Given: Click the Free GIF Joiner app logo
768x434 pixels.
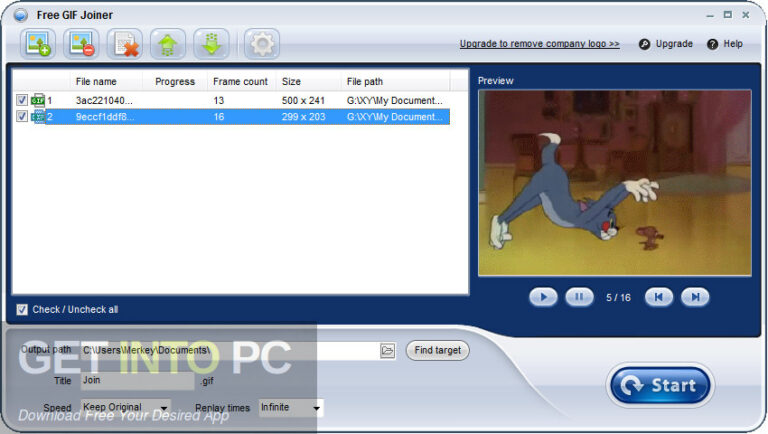Looking at the screenshot, I should click(x=21, y=15).
